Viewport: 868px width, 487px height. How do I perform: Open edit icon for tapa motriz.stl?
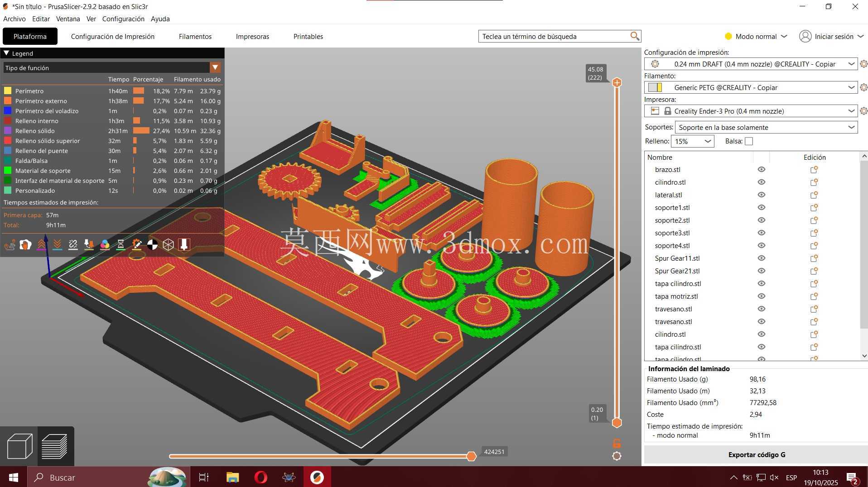point(814,296)
